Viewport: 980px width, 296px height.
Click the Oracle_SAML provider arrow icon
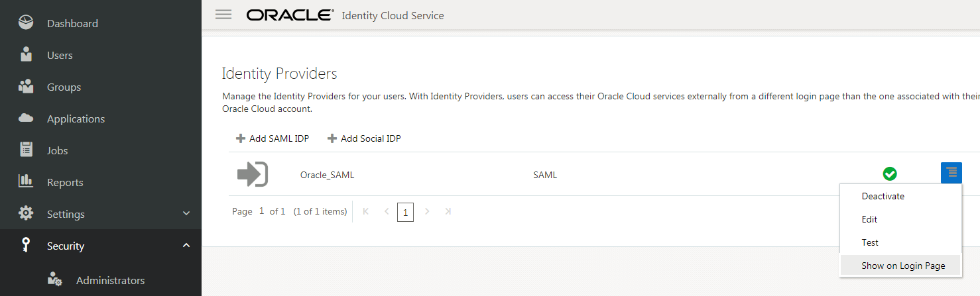point(253,175)
